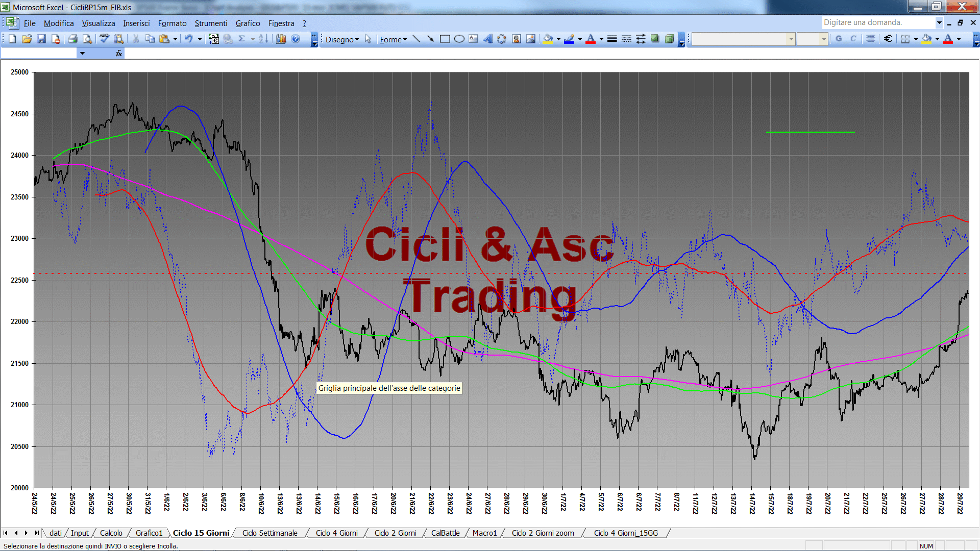The image size is (980, 551).
Task: Insert WordArt from the drawing toolbar
Action: point(488,39)
